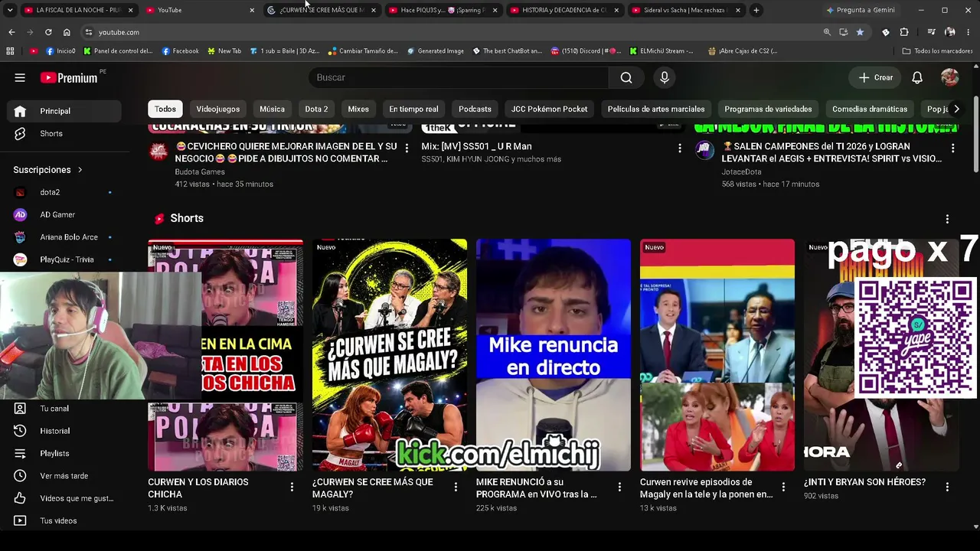Open Shorts in the sidebar
980x551 pixels.
64,133
